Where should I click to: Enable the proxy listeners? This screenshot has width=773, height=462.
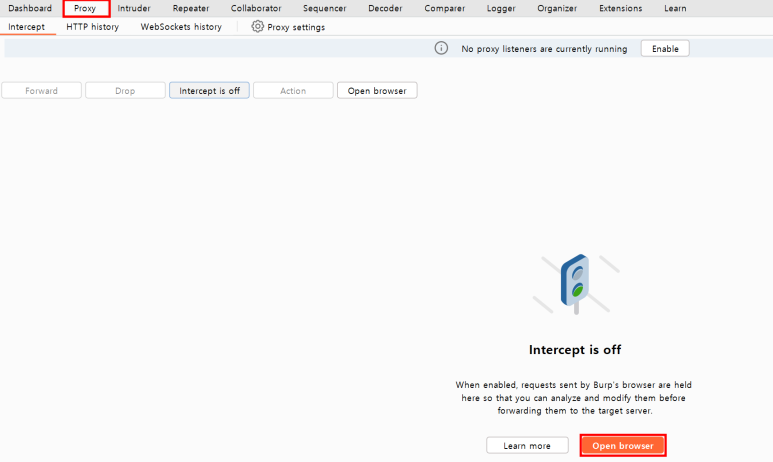(664, 48)
